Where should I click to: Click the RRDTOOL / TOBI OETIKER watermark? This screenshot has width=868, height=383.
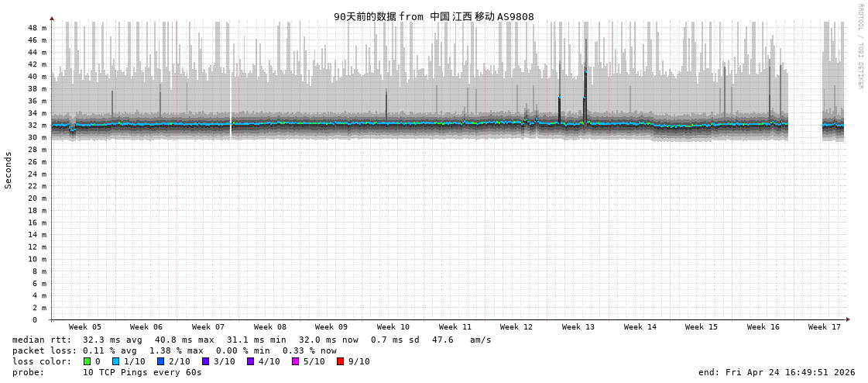859,47
